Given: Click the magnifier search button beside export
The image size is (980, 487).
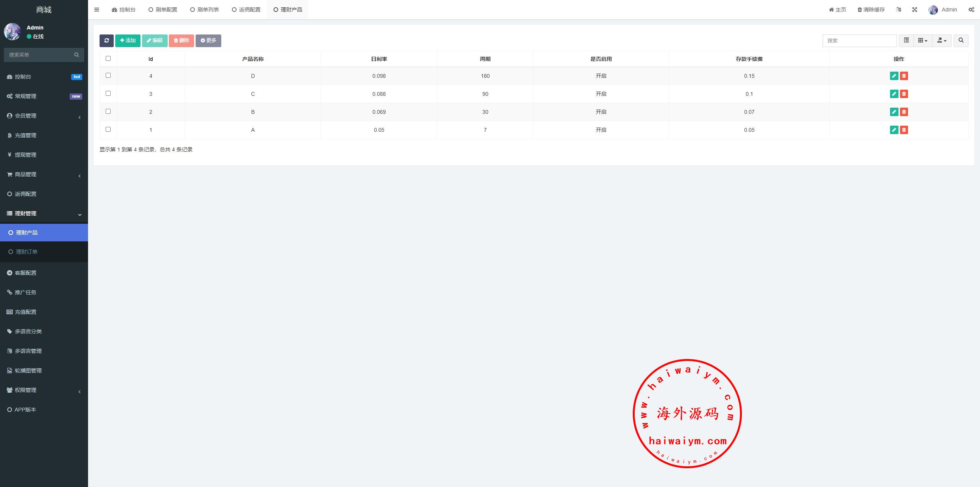Looking at the screenshot, I should point(961,41).
